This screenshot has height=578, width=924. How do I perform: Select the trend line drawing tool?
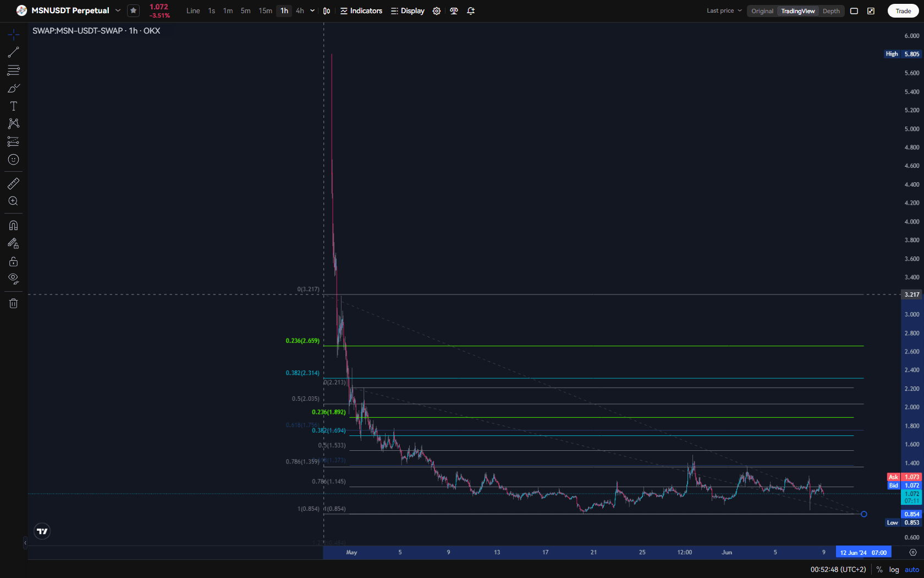[14, 53]
